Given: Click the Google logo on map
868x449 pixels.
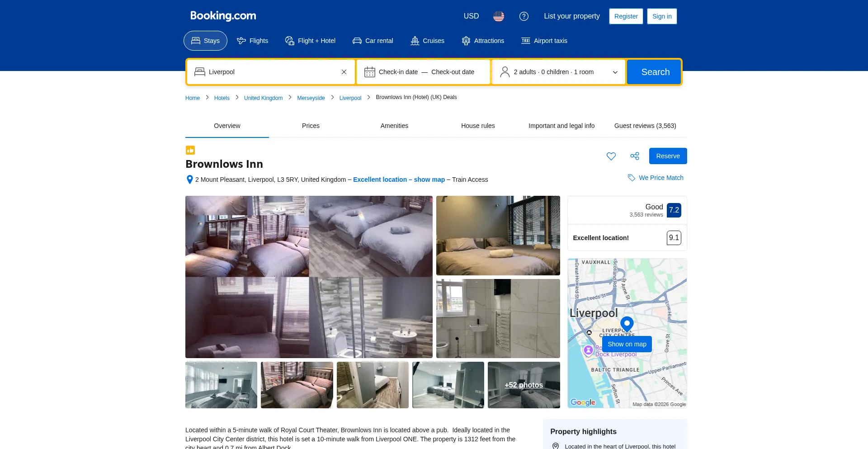Looking at the screenshot, I should (583, 402).
